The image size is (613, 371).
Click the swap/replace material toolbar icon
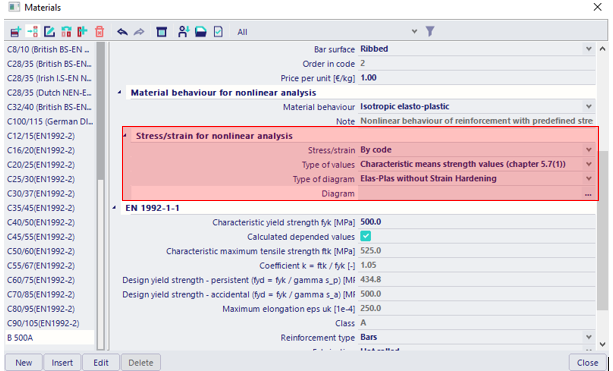[x=66, y=32]
